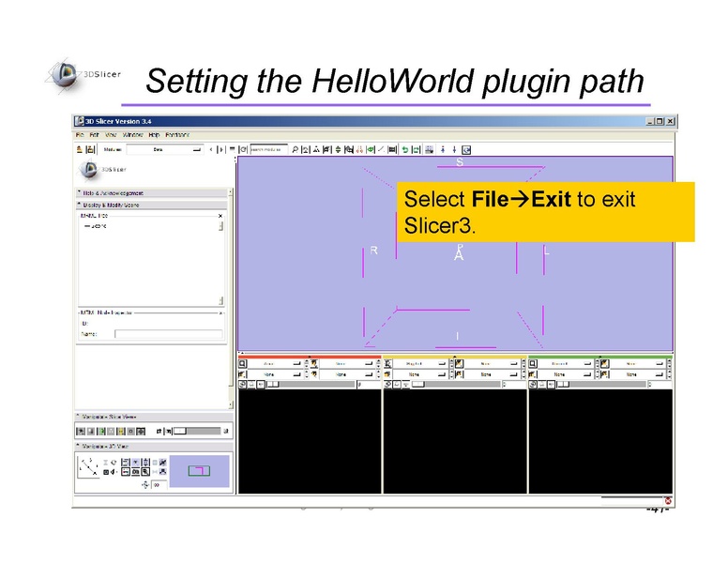This screenshot has width=728, height=563.
Task: Click the MRML tree vertical scrollbar
Action: (x=221, y=263)
